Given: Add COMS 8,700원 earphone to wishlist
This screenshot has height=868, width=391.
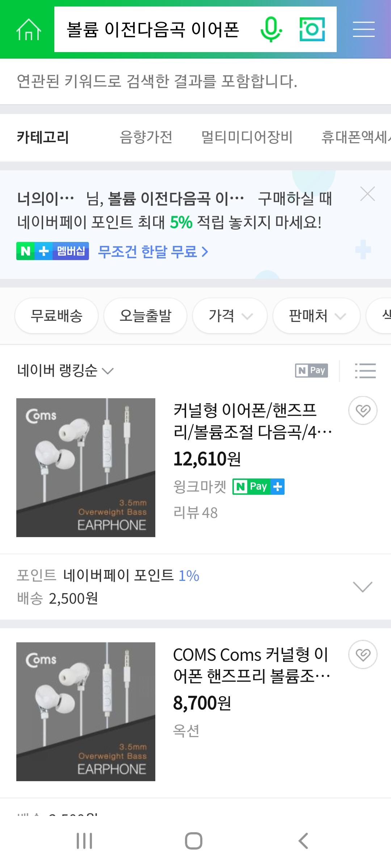Looking at the screenshot, I should click(363, 655).
